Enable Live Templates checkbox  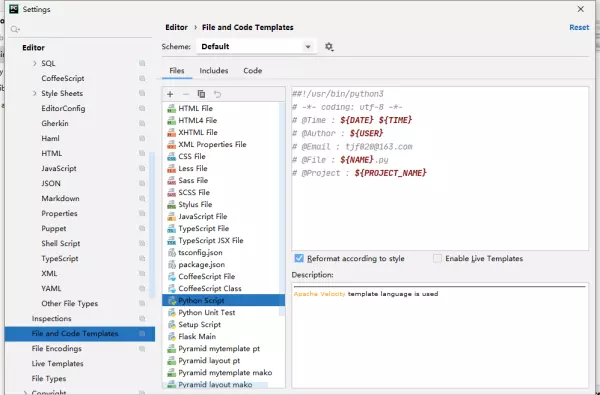[437, 258]
